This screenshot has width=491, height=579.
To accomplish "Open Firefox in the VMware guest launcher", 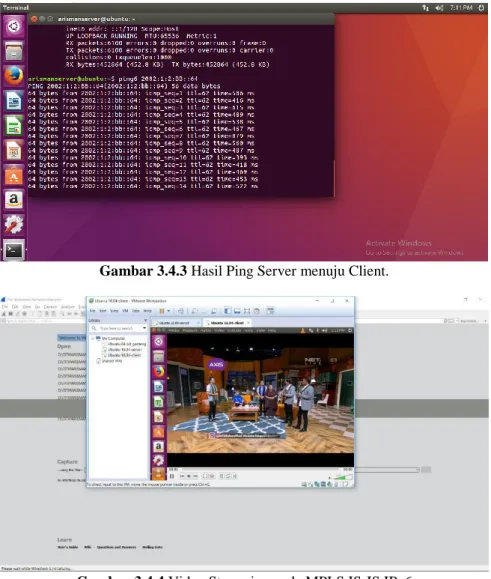I will click(x=159, y=371).
